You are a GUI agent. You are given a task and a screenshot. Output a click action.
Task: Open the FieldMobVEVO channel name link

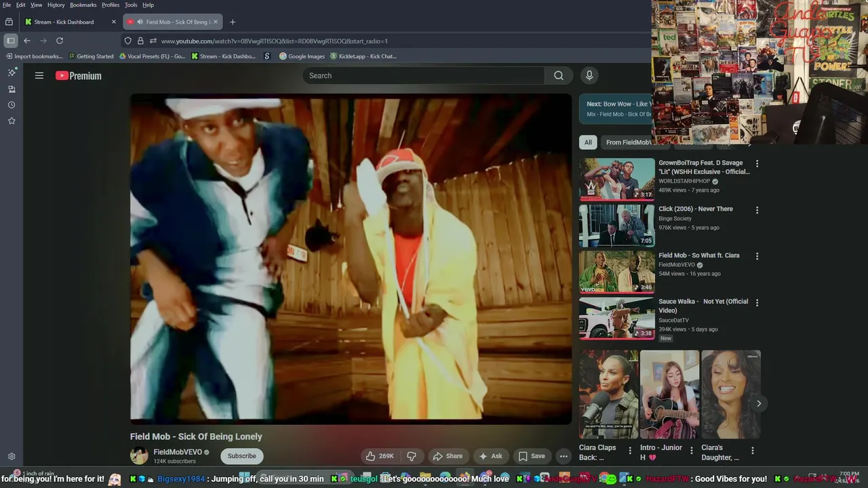click(x=178, y=452)
